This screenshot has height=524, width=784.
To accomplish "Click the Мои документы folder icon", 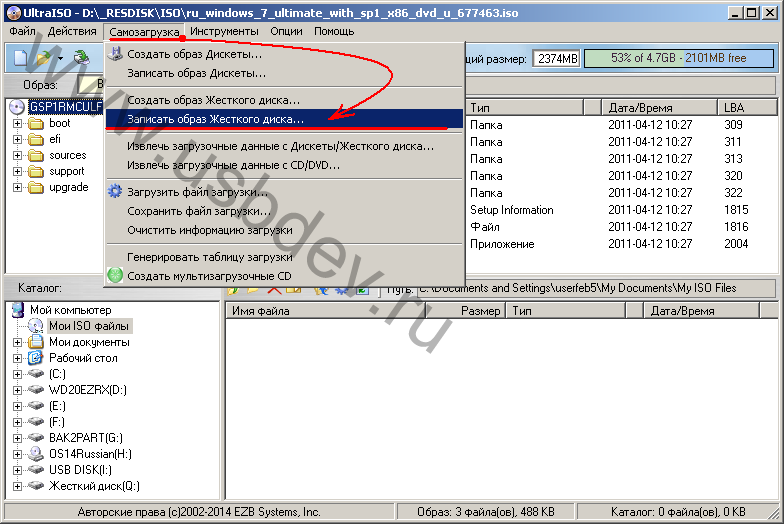I will point(36,342).
